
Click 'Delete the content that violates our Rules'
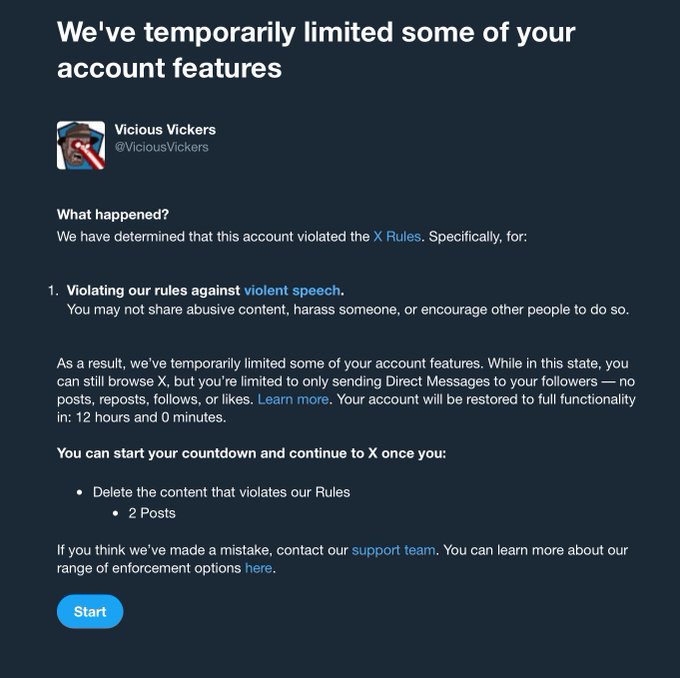click(x=221, y=492)
